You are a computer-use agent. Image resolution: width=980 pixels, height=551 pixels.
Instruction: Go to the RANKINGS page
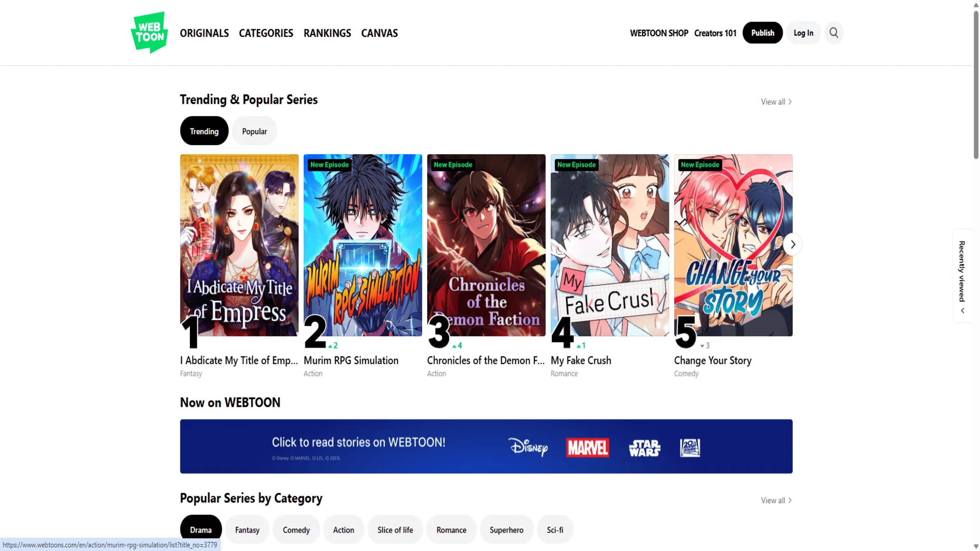tap(327, 33)
